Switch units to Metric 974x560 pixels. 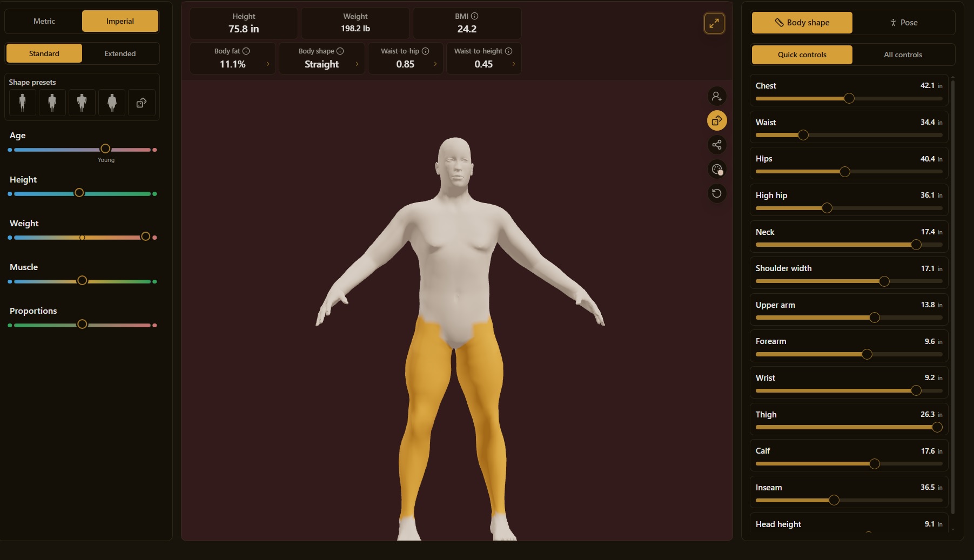[44, 21]
